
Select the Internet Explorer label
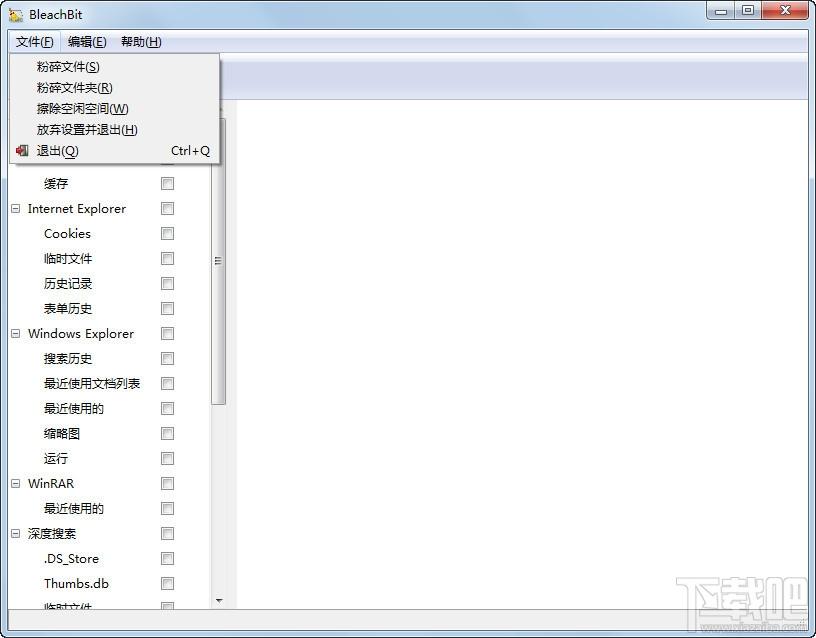77,209
